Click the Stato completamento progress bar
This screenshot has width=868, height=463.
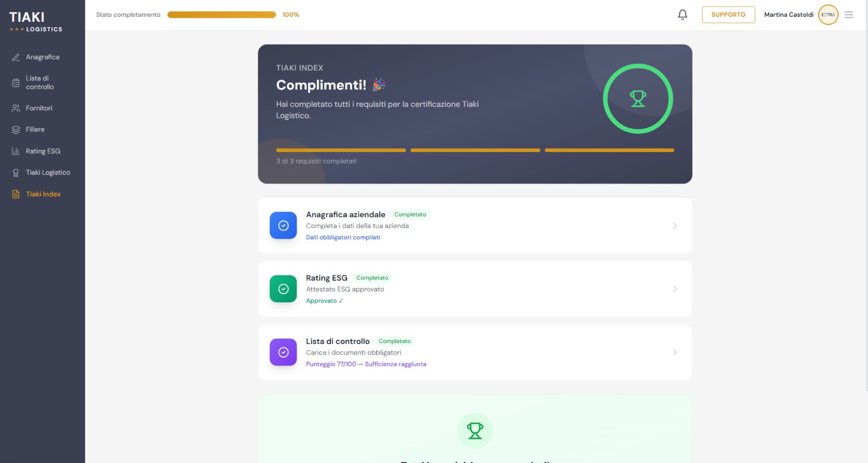pyautogui.click(x=222, y=15)
